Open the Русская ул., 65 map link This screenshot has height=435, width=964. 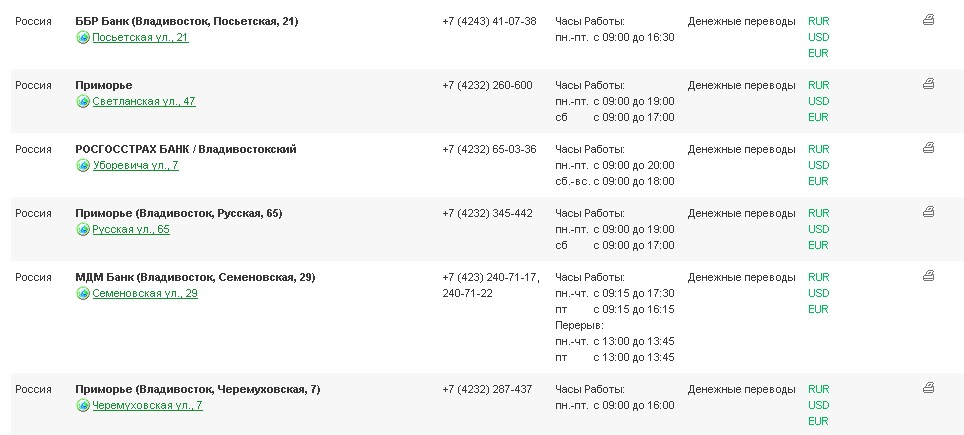(x=131, y=229)
